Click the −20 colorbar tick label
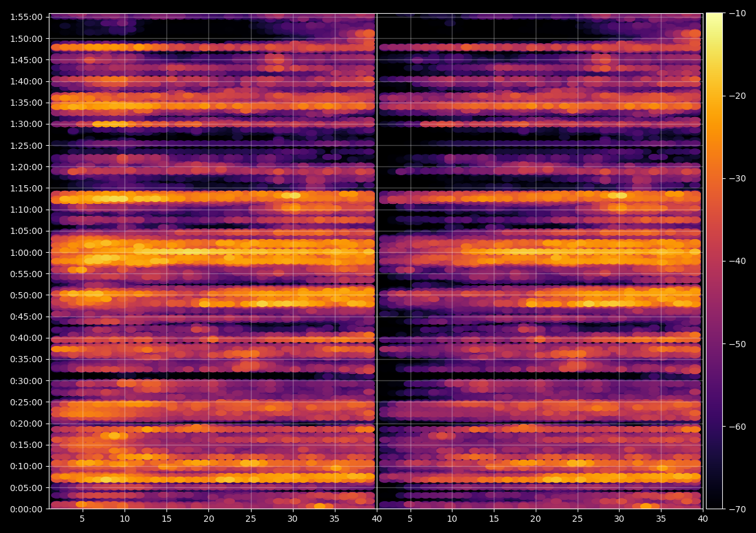The image size is (756, 533). click(737, 96)
